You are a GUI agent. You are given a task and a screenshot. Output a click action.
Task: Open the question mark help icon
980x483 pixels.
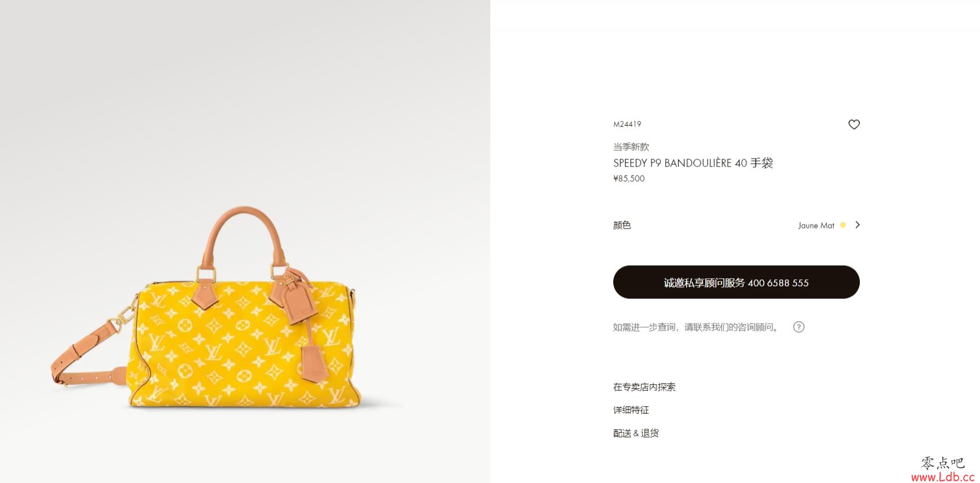[798, 327]
